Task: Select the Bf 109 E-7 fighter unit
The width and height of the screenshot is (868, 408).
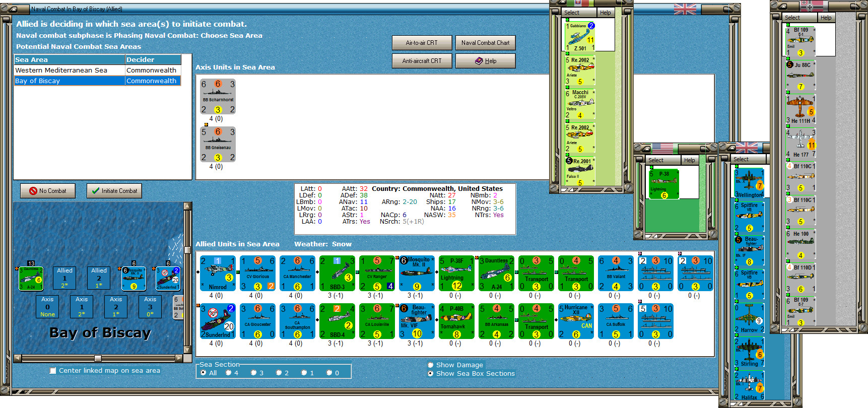Action: [x=800, y=311]
